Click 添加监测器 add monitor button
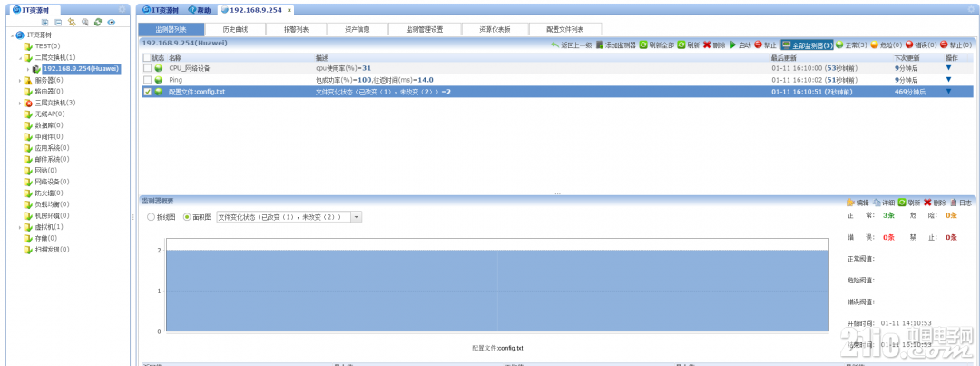The height and width of the screenshot is (366, 980). (x=615, y=45)
